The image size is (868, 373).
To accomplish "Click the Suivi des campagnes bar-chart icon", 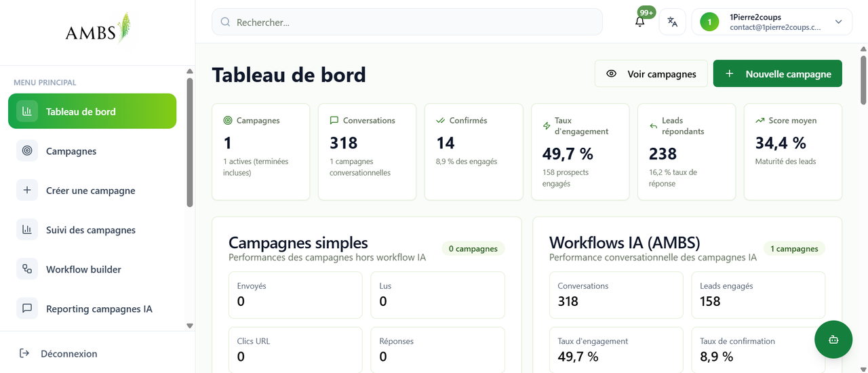I will pyautogui.click(x=27, y=229).
